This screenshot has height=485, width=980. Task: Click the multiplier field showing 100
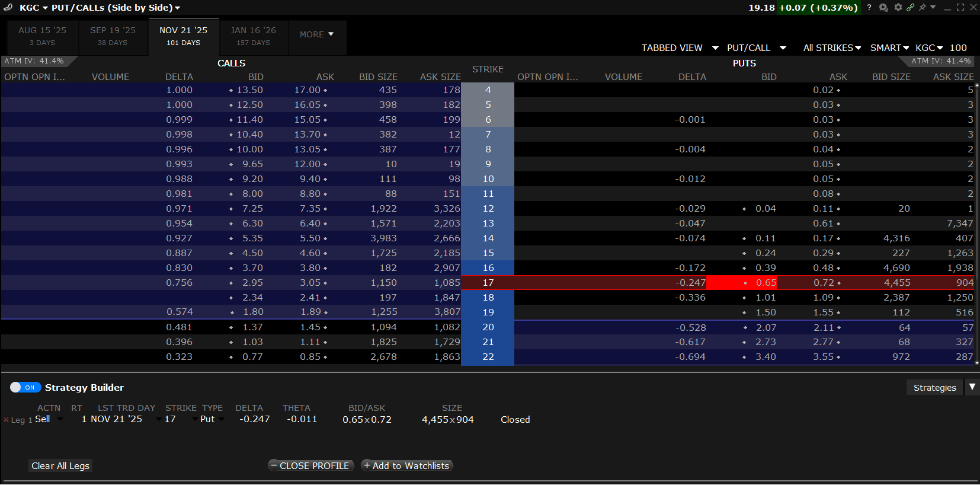pos(958,48)
